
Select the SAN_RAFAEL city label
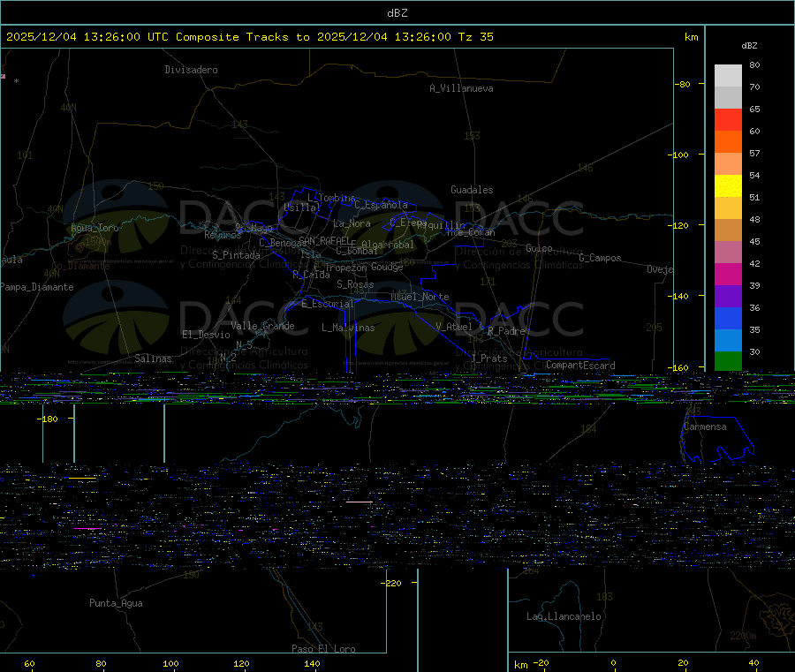pyautogui.click(x=324, y=240)
